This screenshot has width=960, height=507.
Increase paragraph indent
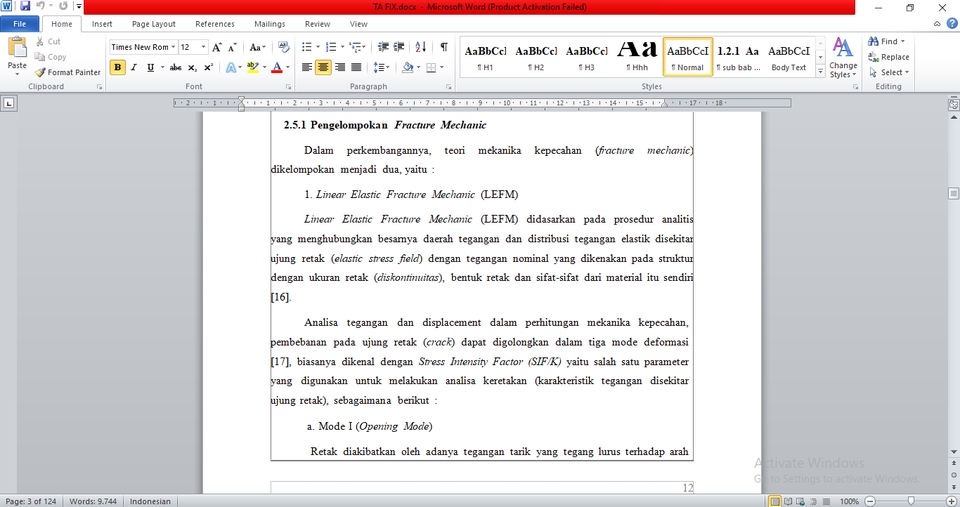point(399,47)
